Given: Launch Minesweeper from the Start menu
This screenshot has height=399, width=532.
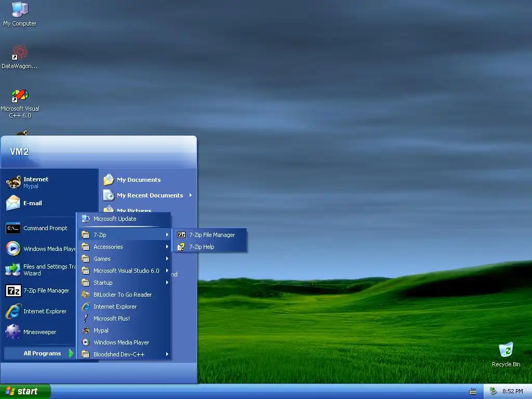Looking at the screenshot, I should click(x=41, y=332).
